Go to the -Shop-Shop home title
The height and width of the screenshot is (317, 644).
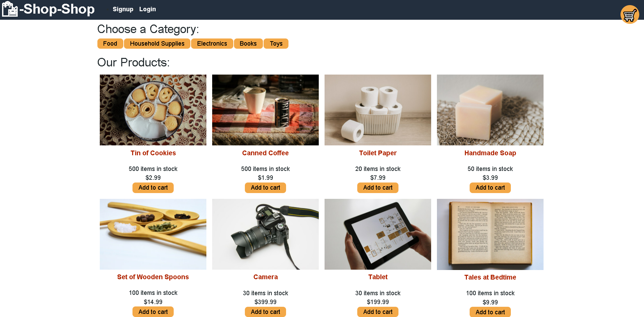coord(57,9)
